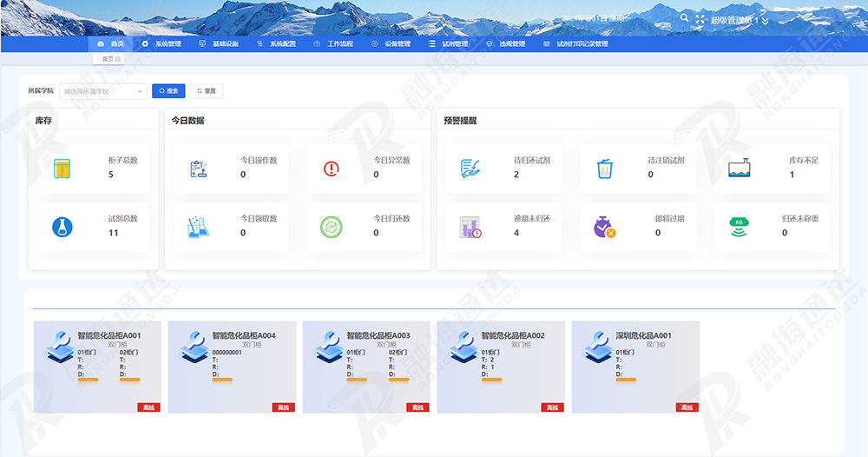
Task: Click the orange D bar on 智能危化品柜A004
Action: [x=222, y=380]
